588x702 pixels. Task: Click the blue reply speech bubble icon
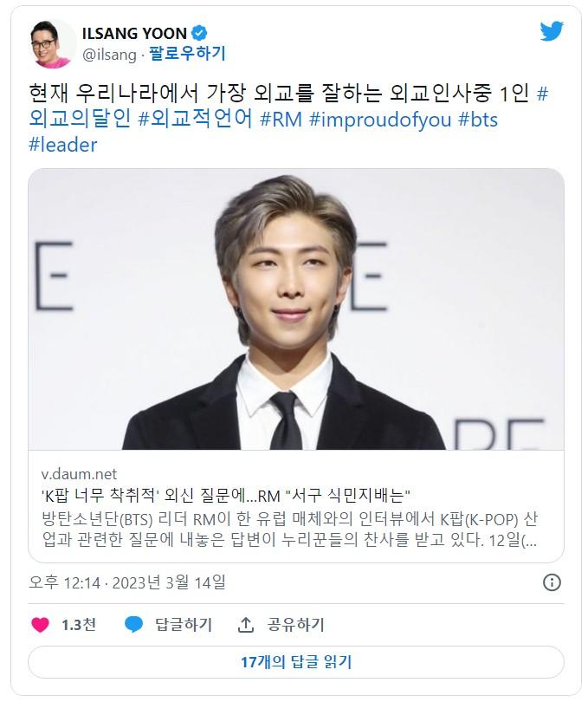tap(134, 624)
